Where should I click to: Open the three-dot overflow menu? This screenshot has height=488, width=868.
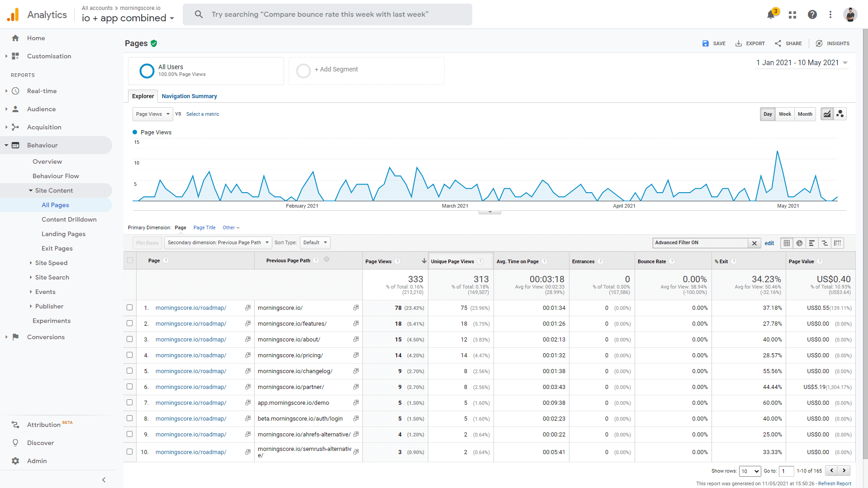pos(830,14)
